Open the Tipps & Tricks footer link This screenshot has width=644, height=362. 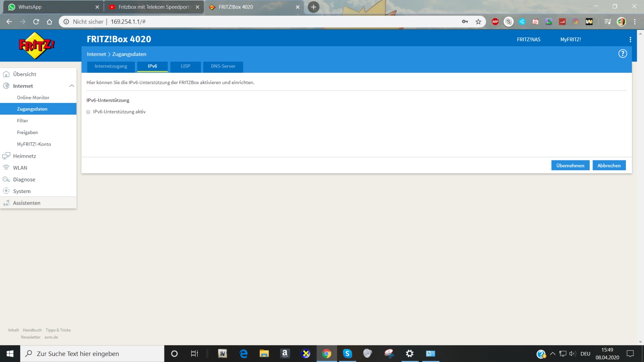[x=58, y=330]
